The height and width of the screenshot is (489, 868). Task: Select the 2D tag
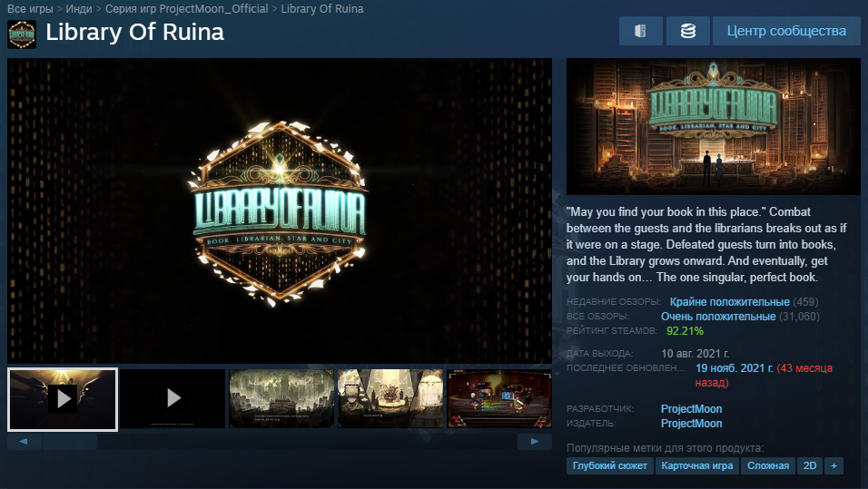810,465
